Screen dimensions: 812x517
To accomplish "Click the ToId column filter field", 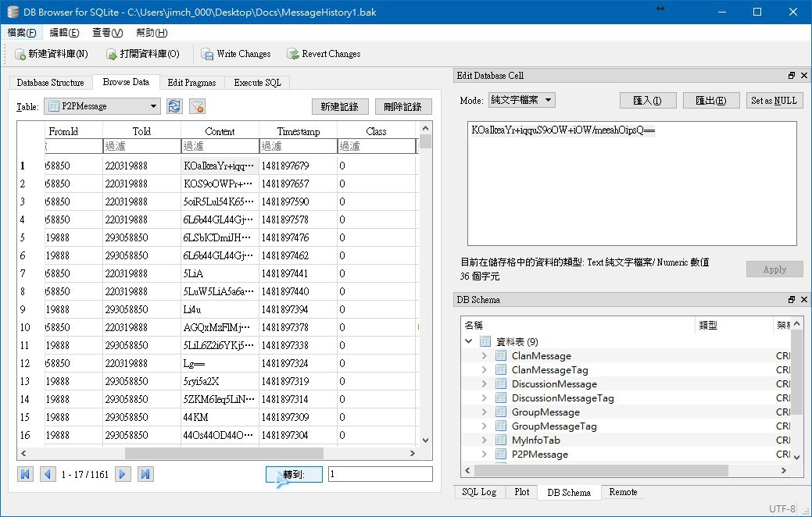I will tap(141, 147).
